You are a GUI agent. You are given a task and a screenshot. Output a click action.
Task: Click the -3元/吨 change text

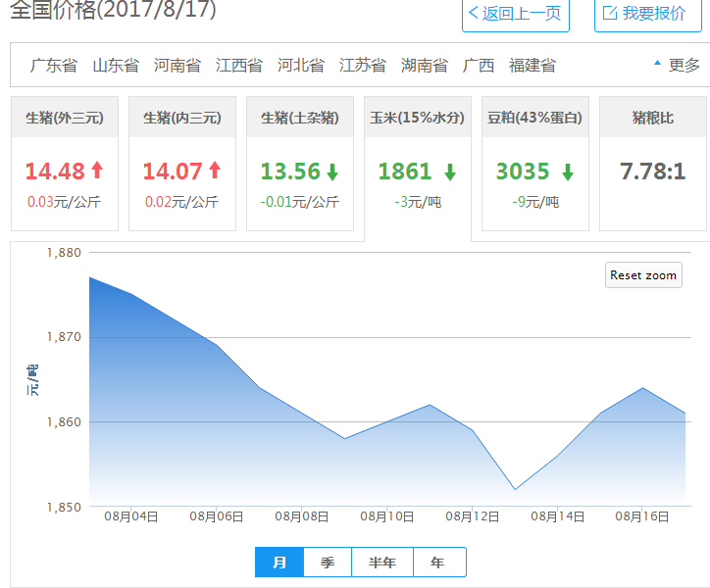pyautogui.click(x=418, y=202)
